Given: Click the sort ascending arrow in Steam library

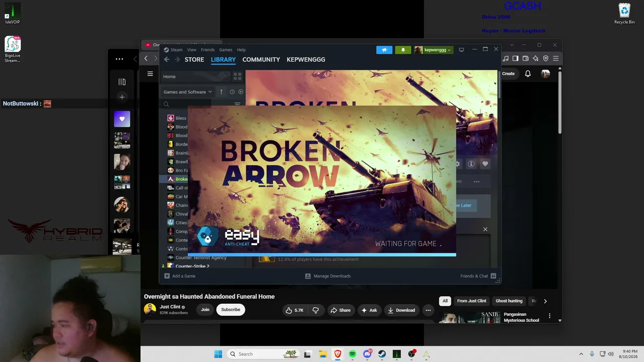Looking at the screenshot, I should click(221, 92).
